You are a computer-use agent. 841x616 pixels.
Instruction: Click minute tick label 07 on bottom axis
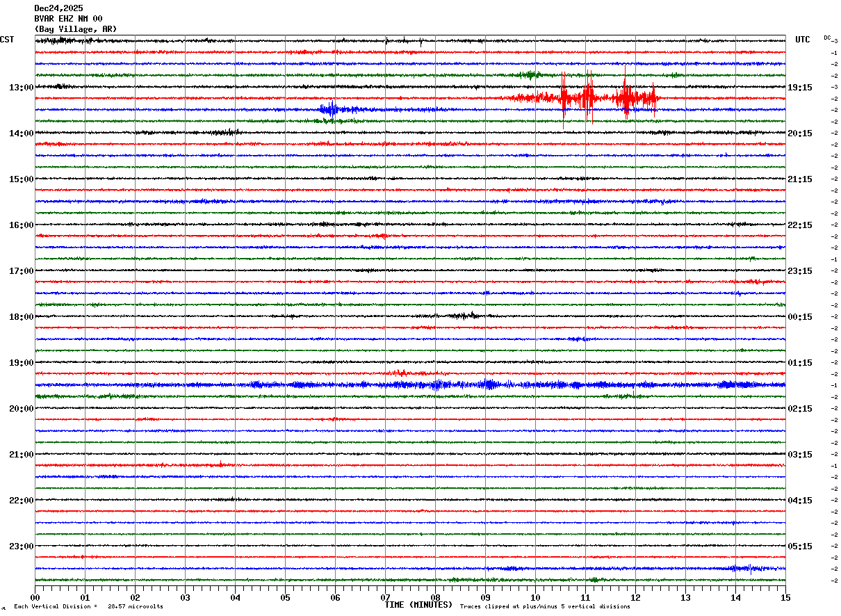point(385,597)
